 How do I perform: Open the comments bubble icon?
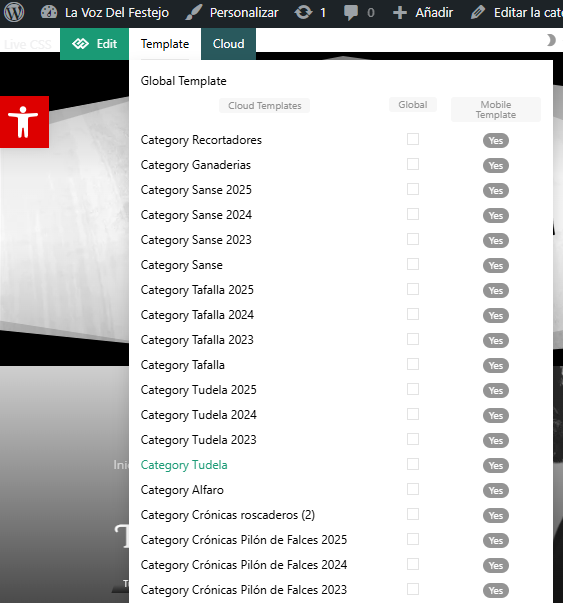click(x=351, y=13)
